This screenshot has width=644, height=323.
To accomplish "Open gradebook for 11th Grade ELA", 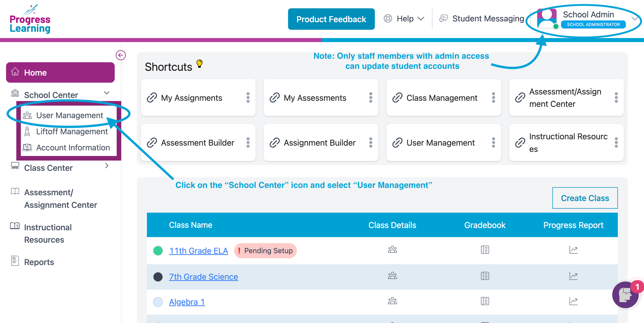I will tap(485, 250).
